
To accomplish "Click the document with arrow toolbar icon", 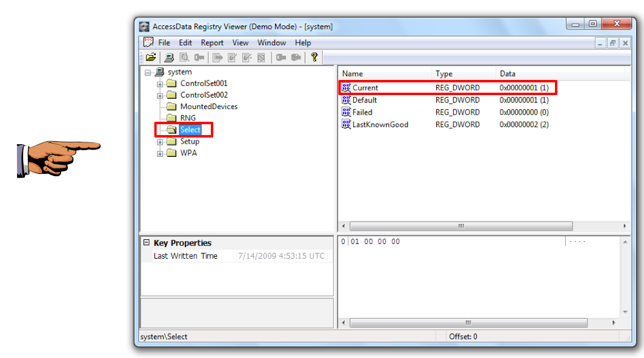I will tap(217, 58).
